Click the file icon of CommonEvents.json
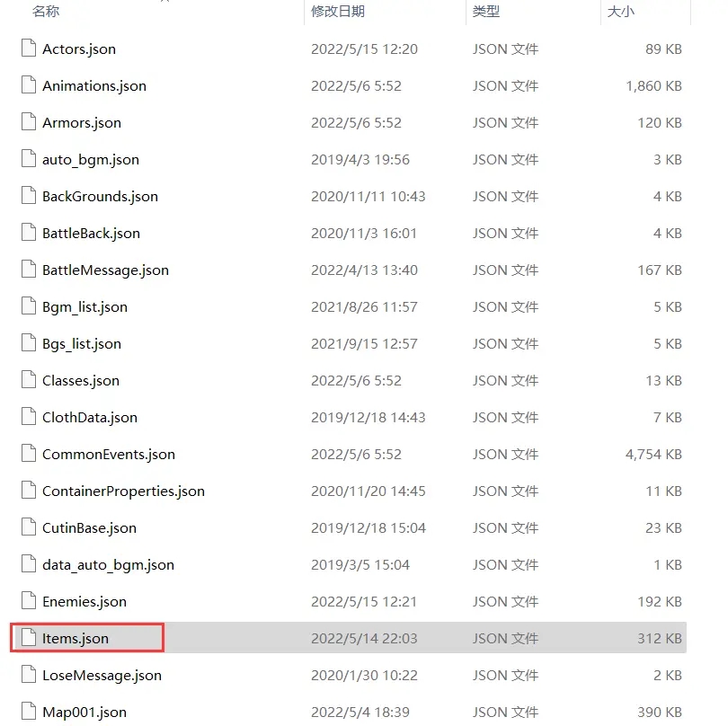Image resolution: width=728 pixels, height=726 pixels. pyautogui.click(x=29, y=454)
